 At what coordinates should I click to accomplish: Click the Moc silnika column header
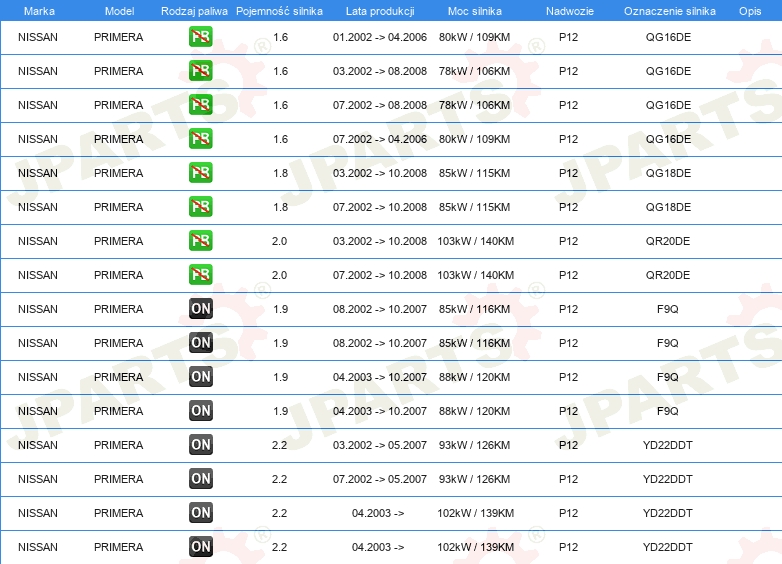click(x=475, y=11)
